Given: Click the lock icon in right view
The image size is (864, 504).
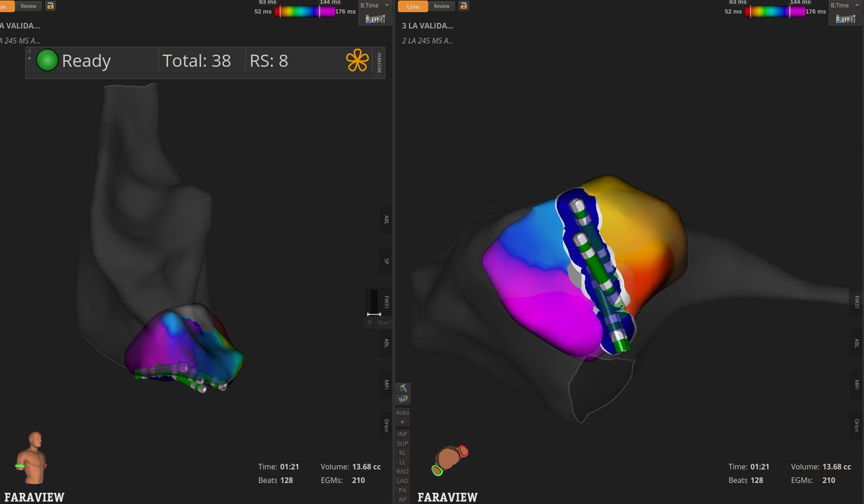Looking at the screenshot, I should pyautogui.click(x=463, y=6).
